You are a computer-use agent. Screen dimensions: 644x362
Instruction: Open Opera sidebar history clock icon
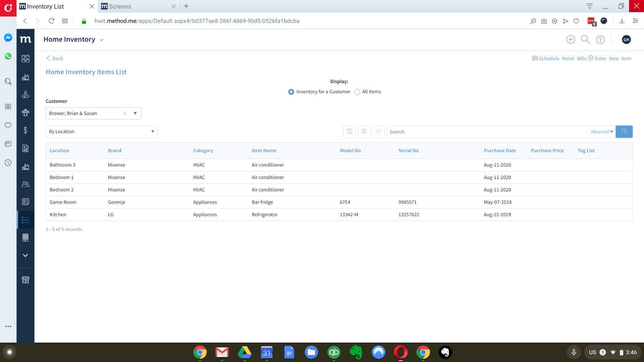coord(8,163)
